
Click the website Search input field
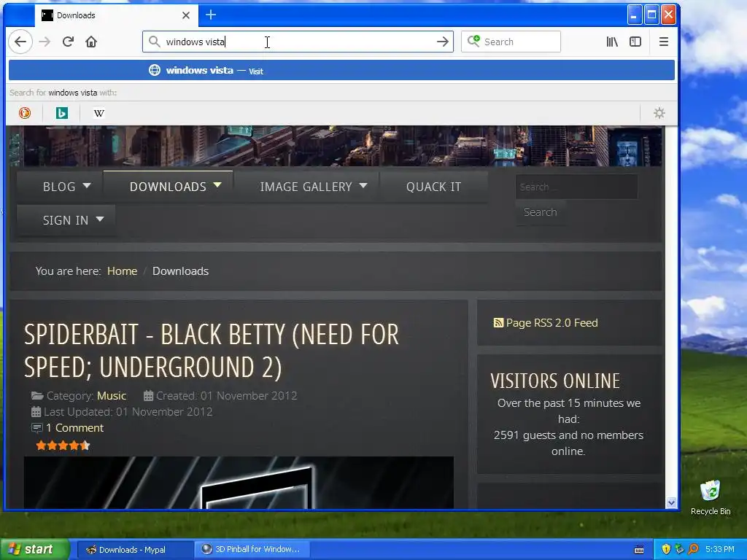pyautogui.click(x=576, y=187)
